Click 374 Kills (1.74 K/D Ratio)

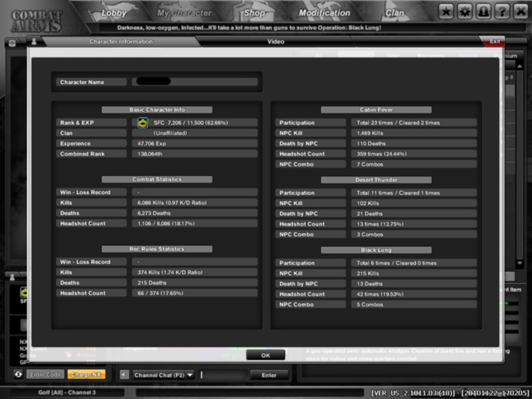(170, 272)
